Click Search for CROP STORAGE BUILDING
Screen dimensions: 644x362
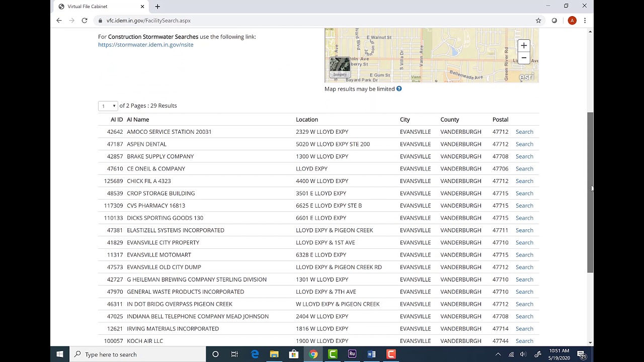point(524,194)
